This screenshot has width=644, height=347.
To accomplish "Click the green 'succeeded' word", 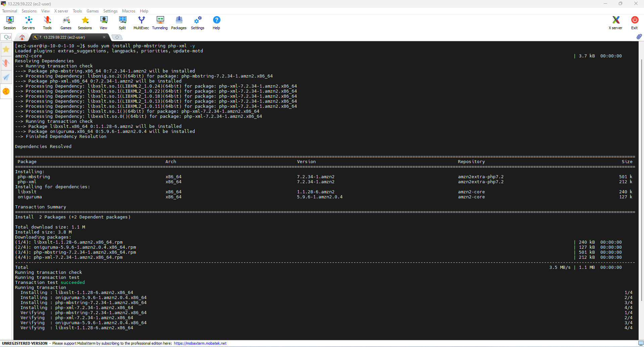I will tap(73, 282).
